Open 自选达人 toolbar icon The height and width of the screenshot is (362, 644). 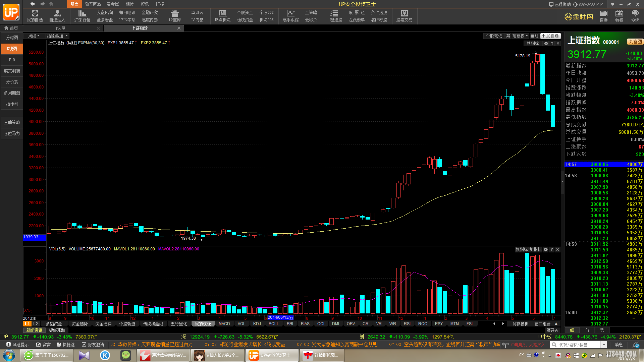57,16
